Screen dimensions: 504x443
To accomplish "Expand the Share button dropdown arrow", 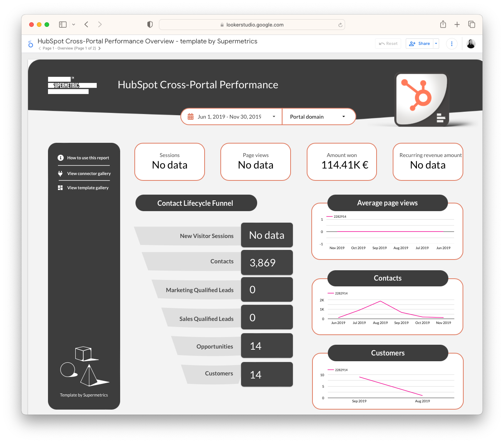I will click(436, 44).
